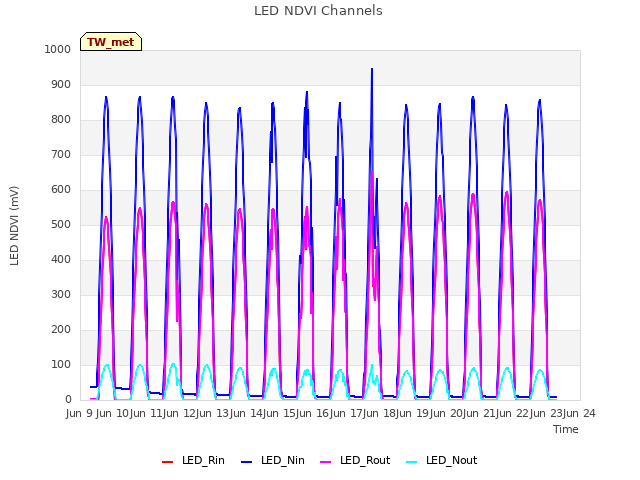Toggle the LED_Rin legend entry
Image resolution: width=640 pixels, height=480 pixels.
pos(193,460)
